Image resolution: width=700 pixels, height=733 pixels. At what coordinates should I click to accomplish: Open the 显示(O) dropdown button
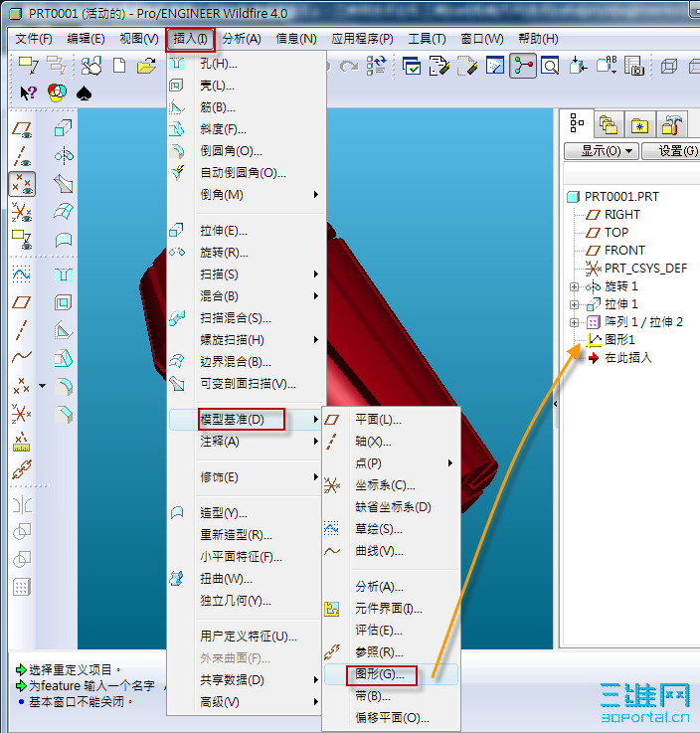click(x=602, y=151)
